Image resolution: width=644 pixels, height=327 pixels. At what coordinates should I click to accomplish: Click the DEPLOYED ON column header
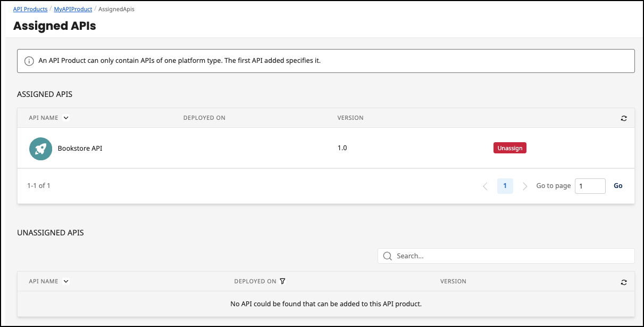(204, 118)
